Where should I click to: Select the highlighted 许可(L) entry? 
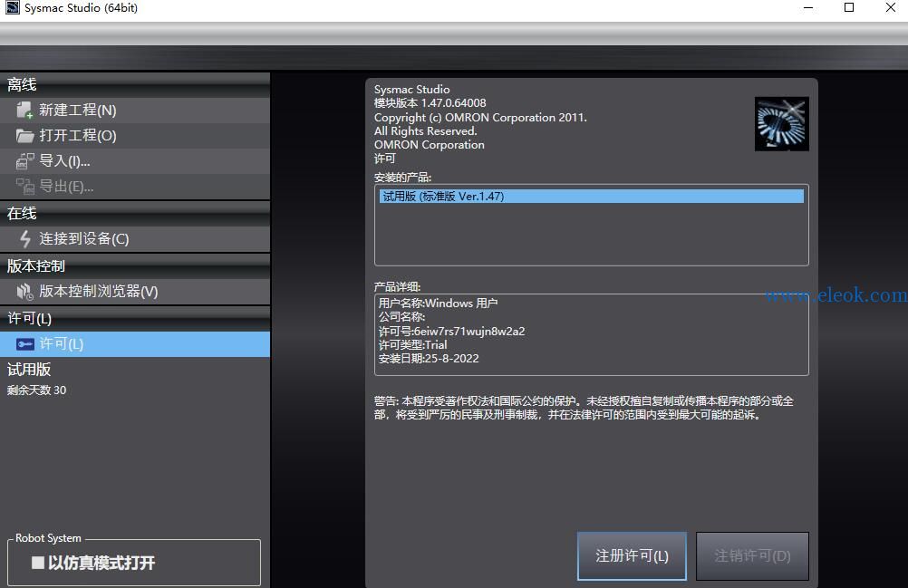click(x=135, y=344)
